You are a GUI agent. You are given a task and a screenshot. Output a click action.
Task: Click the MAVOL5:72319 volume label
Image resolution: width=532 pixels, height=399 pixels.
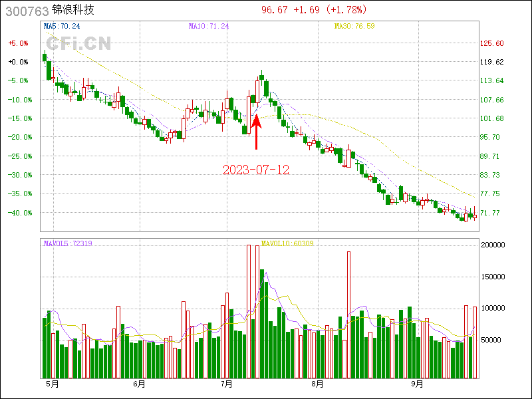(68, 244)
